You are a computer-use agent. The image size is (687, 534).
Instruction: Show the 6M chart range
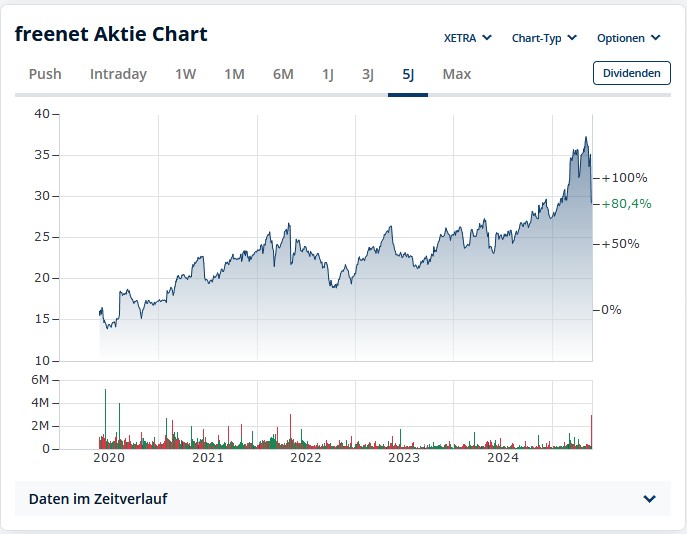tap(283, 74)
